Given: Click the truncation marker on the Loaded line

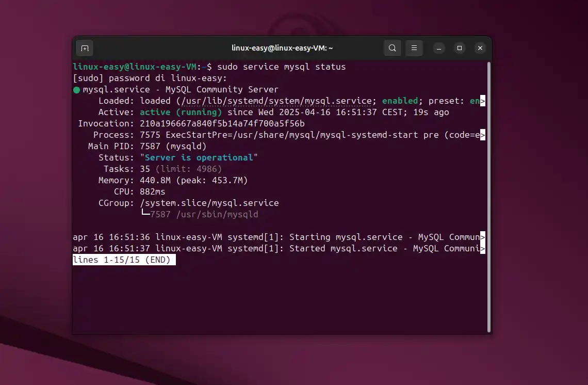Looking at the screenshot, I should tap(483, 101).
